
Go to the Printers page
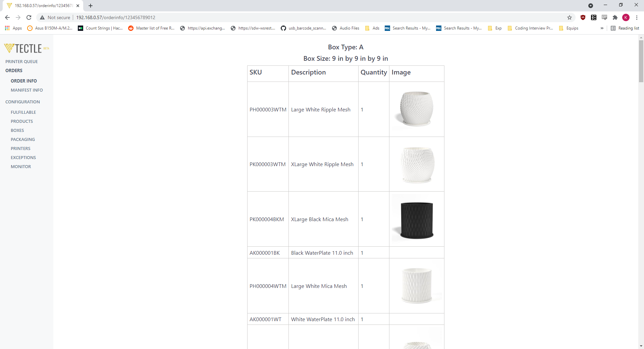click(20, 149)
